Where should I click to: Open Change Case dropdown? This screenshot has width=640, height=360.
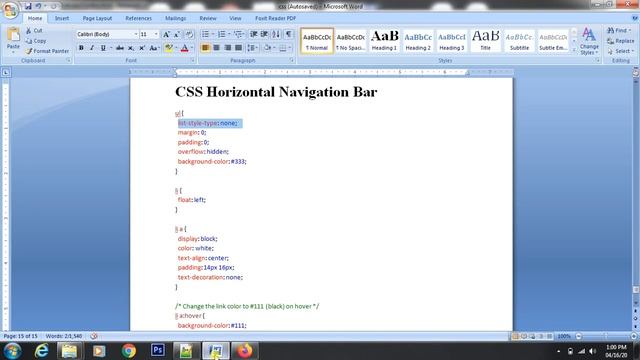pos(154,48)
